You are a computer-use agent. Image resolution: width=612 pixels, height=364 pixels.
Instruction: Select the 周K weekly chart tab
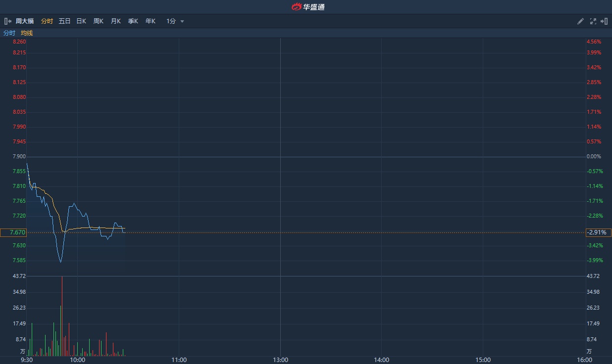click(x=99, y=21)
